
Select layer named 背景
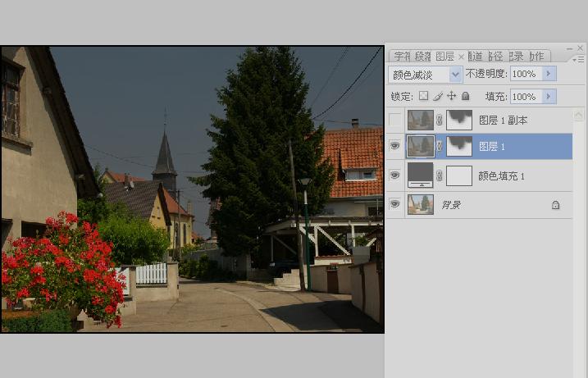coord(451,205)
